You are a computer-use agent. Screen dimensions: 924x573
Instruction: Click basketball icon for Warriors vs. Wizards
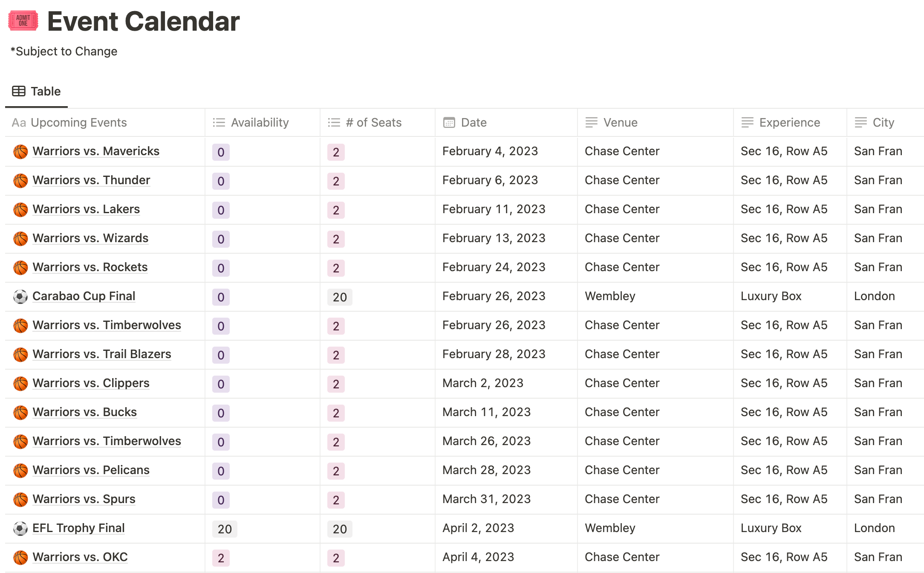click(x=20, y=238)
